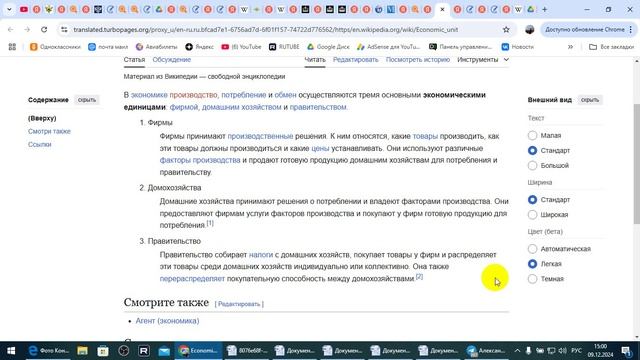640x360 pixels.
Task: Open the Посмотреть историю tab
Action: tap(418, 60)
